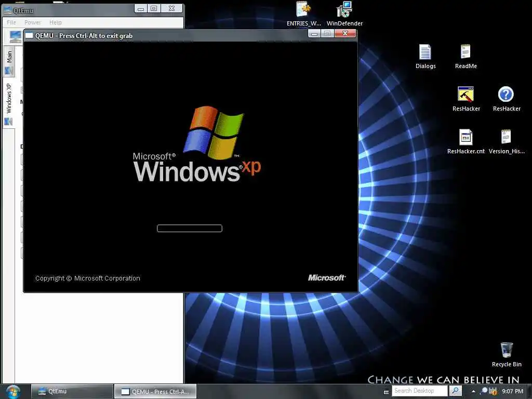Open the Recycle Bin

pos(506,354)
